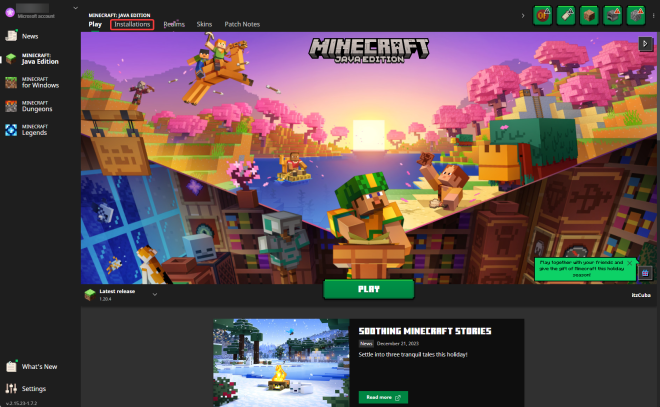Switch to the Play tab
Image resolution: width=660 pixels, height=407 pixels.
tap(95, 24)
